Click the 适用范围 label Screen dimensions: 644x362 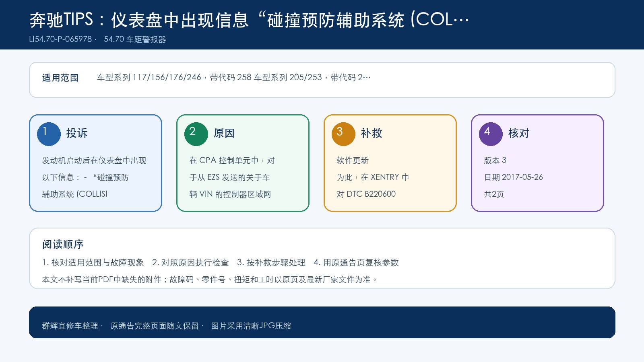[x=60, y=78]
